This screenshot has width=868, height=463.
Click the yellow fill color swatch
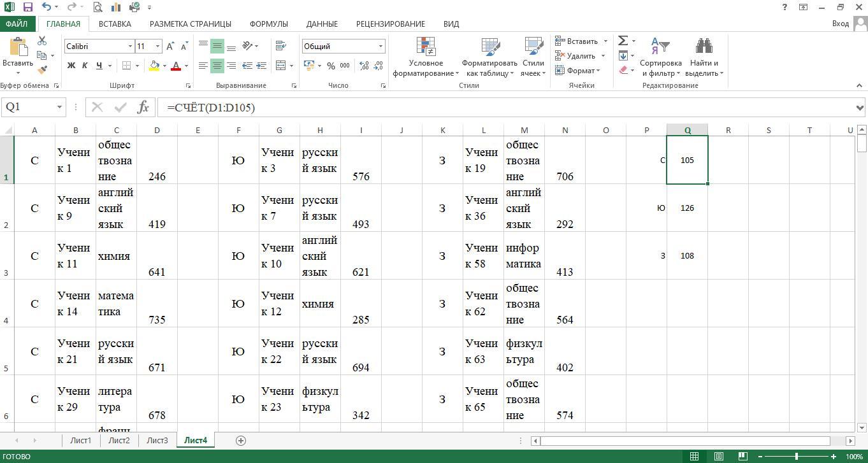click(154, 66)
